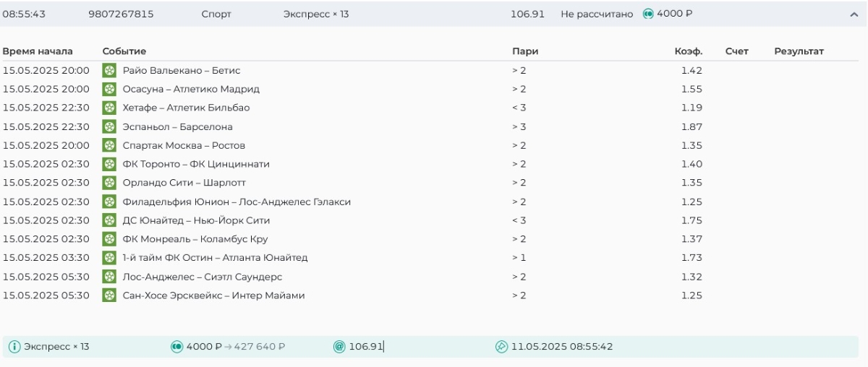Screen dimensions: 868x367
Task: Open event Хетафе – Атлетик Бильбао
Action: coord(186,108)
